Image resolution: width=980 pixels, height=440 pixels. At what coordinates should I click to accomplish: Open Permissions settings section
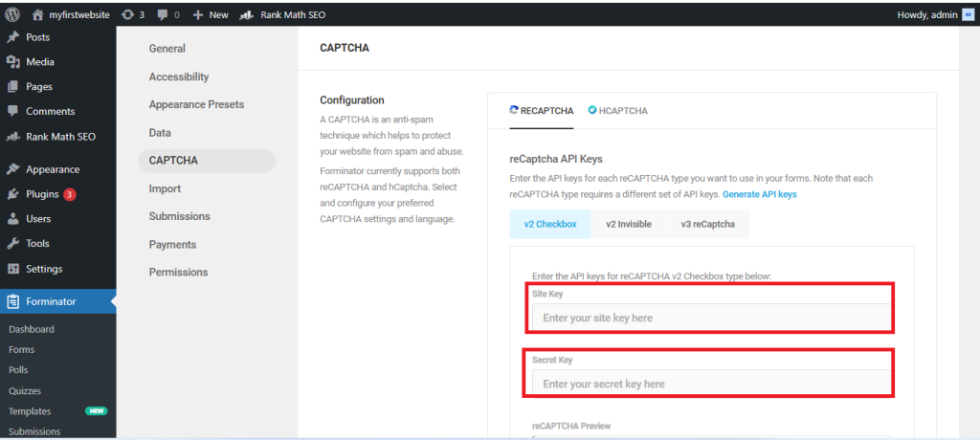tap(178, 273)
